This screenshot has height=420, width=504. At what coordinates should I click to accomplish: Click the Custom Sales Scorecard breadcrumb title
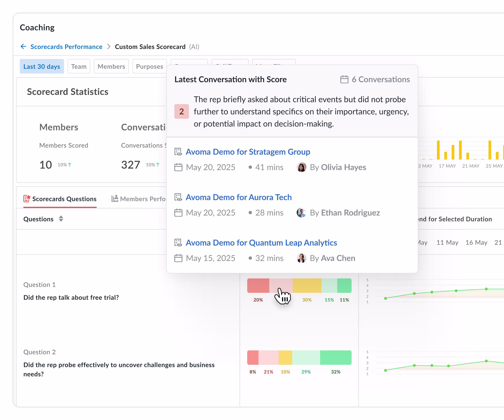click(x=150, y=47)
